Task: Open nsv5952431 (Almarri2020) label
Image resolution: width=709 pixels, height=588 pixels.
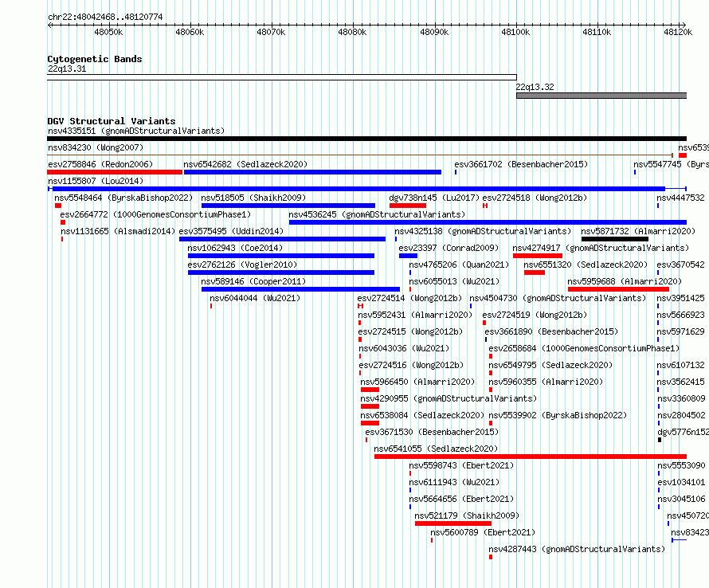Action: 414,316
